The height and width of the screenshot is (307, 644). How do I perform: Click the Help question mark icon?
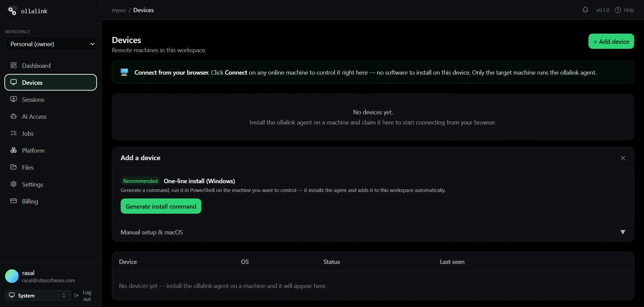tap(618, 10)
